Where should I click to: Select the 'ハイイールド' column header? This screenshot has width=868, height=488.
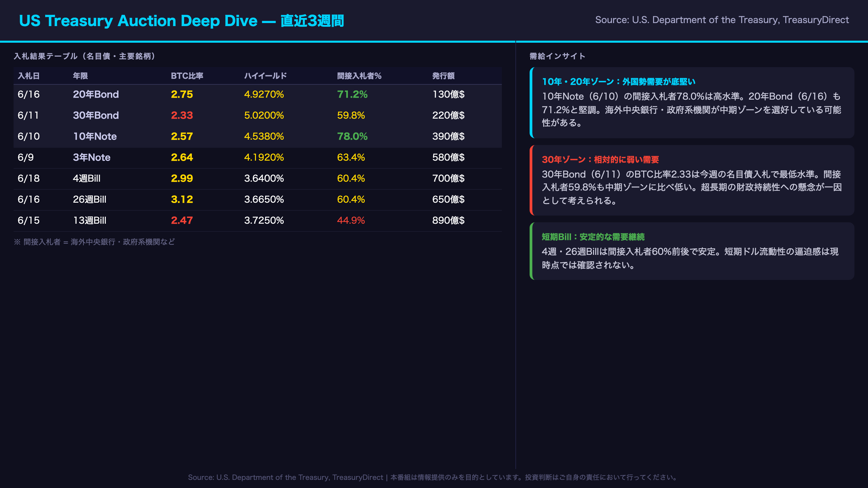pyautogui.click(x=265, y=76)
